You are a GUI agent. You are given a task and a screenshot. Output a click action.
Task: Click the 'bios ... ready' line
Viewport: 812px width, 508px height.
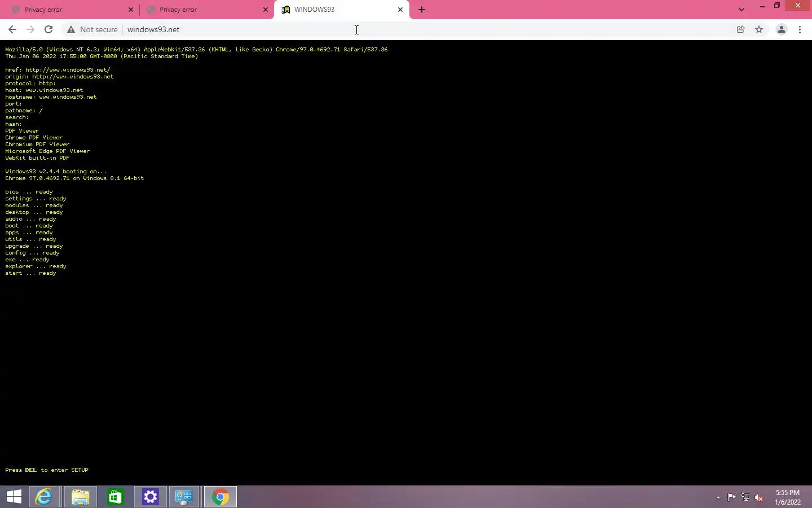[29, 192]
